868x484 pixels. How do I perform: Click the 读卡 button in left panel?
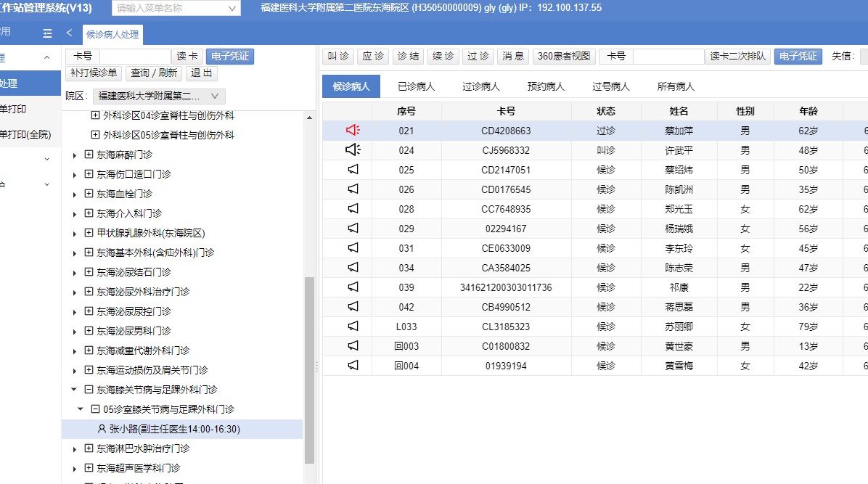(x=187, y=57)
